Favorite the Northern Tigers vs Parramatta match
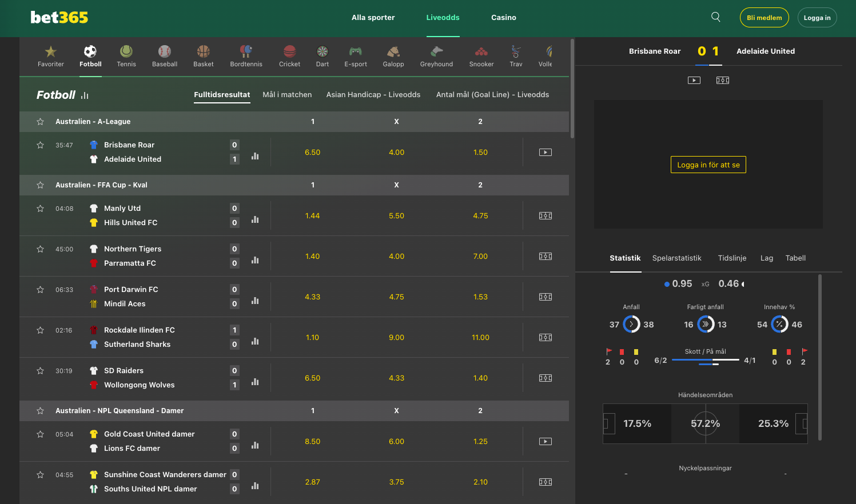 [40, 249]
